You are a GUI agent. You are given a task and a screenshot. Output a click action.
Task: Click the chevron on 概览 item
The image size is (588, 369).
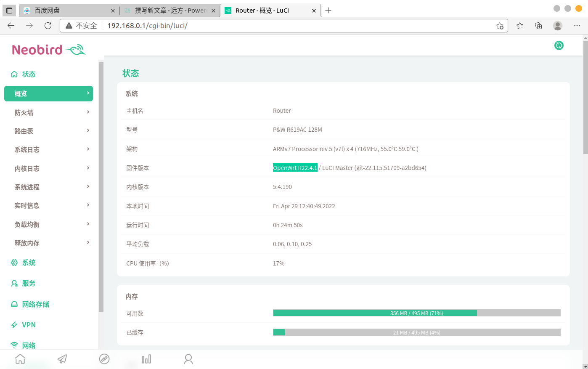tap(88, 93)
